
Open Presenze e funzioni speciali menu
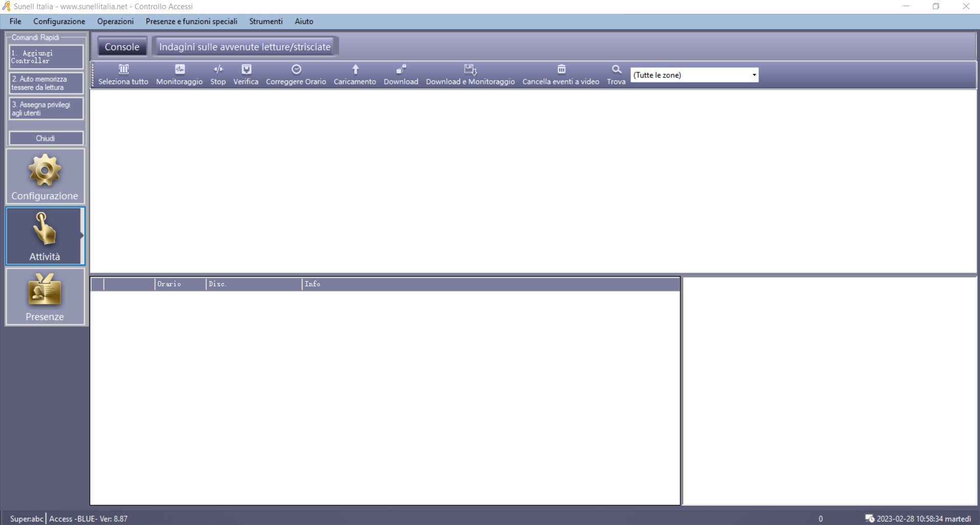[x=191, y=21]
